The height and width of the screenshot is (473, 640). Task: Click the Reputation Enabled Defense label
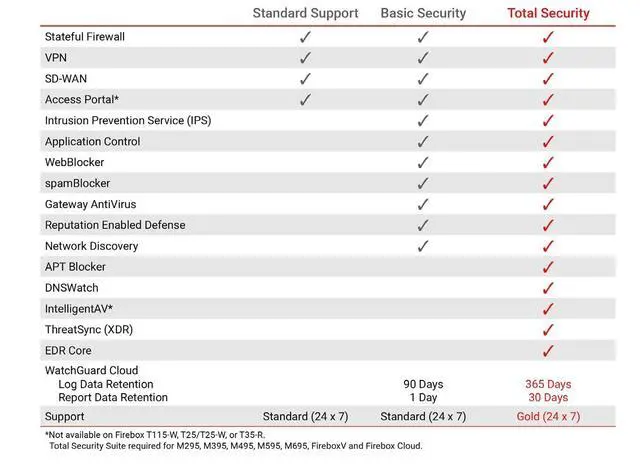[x=115, y=225]
